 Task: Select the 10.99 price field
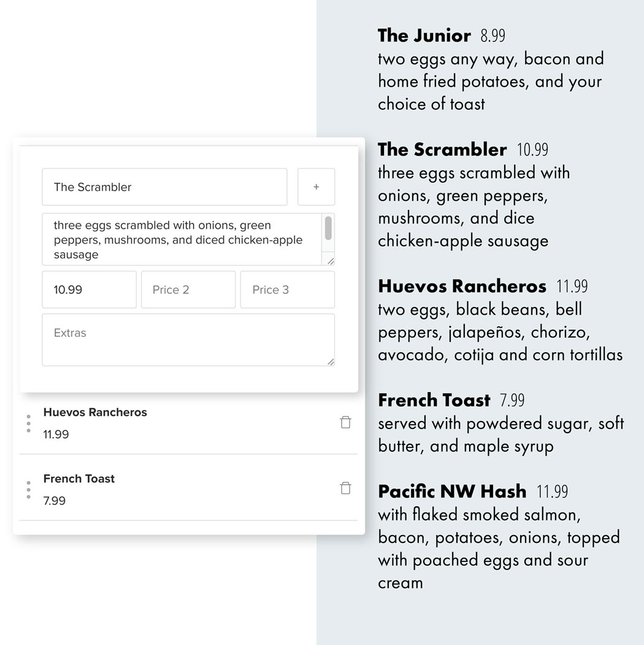(89, 290)
